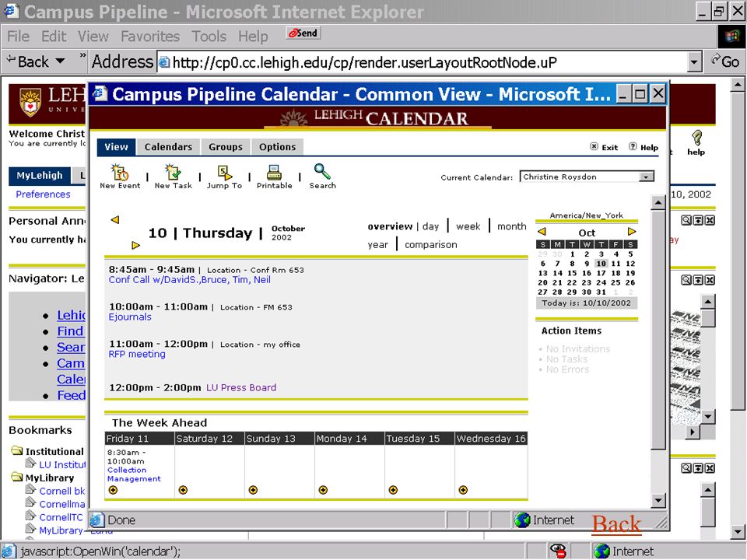Open the LU Press Board event
Image resolution: width=747 pixels, height=560 pixels.
coord(241,387)
